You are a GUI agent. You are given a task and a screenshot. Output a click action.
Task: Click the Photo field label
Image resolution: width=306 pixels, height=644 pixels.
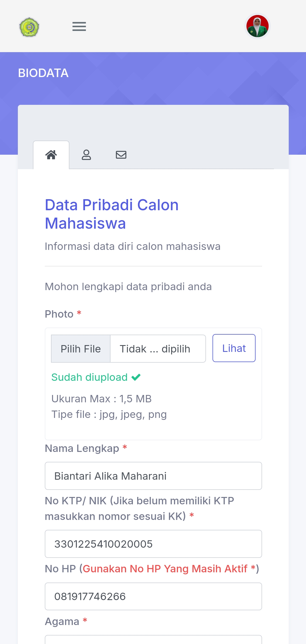pyautogui.click(x=59, y=314)
